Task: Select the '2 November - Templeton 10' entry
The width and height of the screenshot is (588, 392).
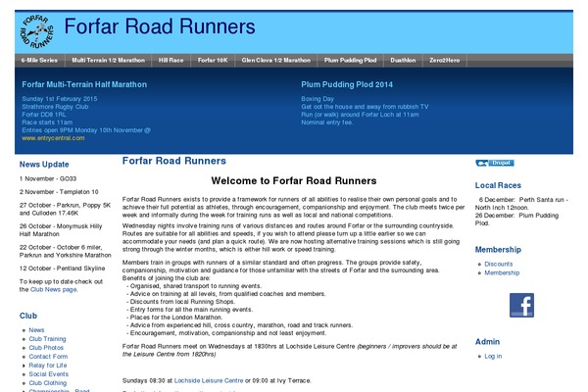Action: [59, 192]
